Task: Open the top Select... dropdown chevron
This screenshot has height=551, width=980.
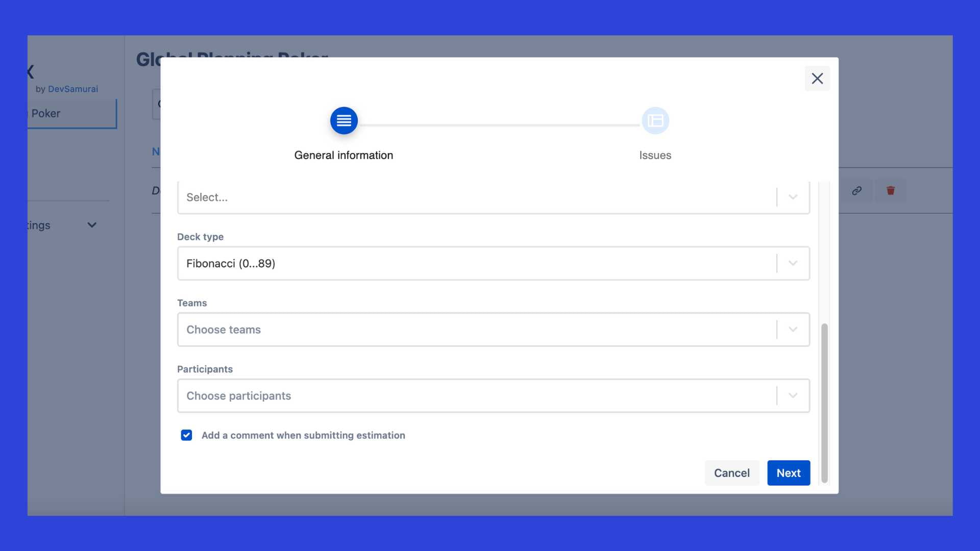Action: [793, 197]
